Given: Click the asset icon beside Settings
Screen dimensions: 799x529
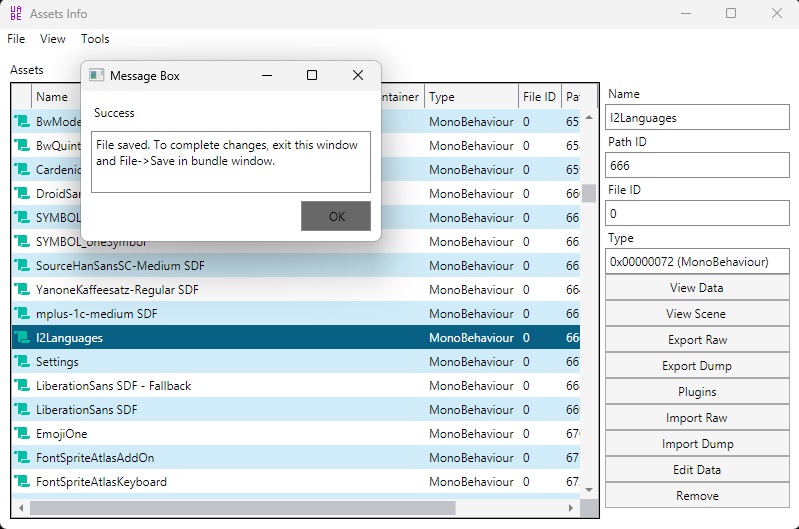Looking at the screenshot, I should [22, 361].
